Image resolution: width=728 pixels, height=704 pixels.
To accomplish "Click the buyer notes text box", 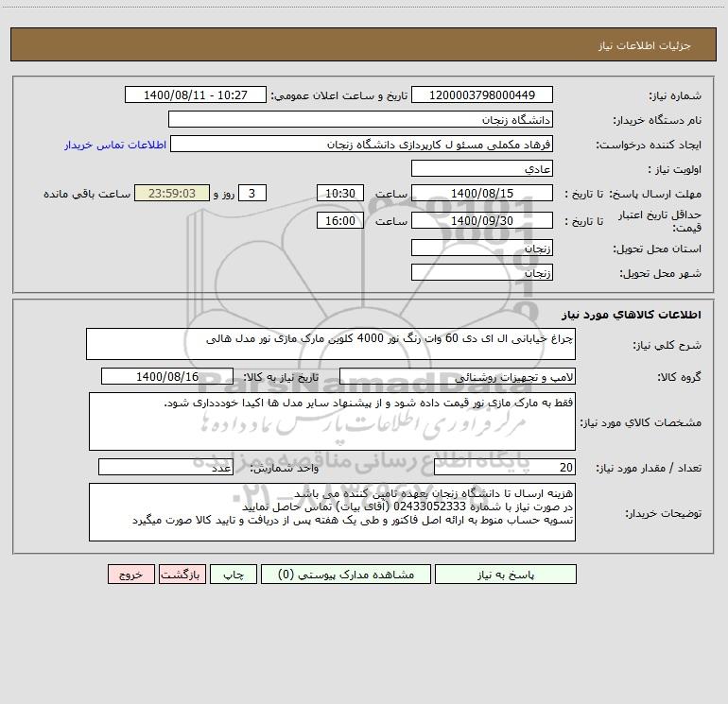I will coord(332,512).
